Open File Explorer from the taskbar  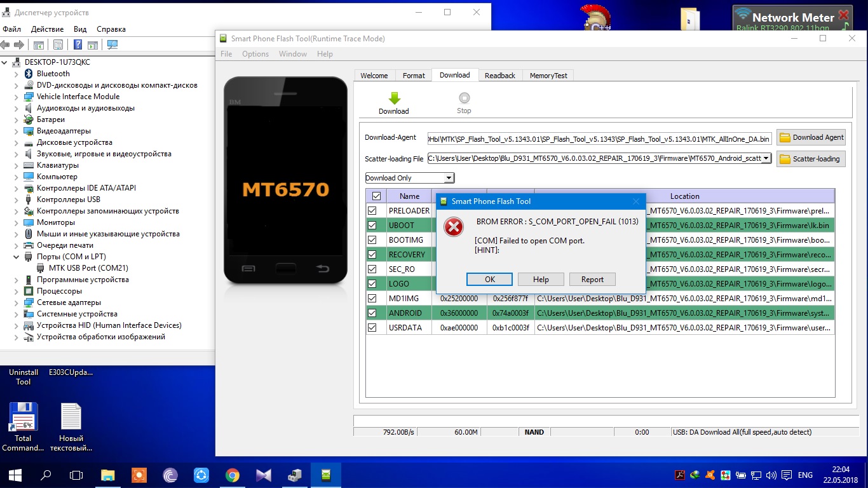tap(108, 475)
